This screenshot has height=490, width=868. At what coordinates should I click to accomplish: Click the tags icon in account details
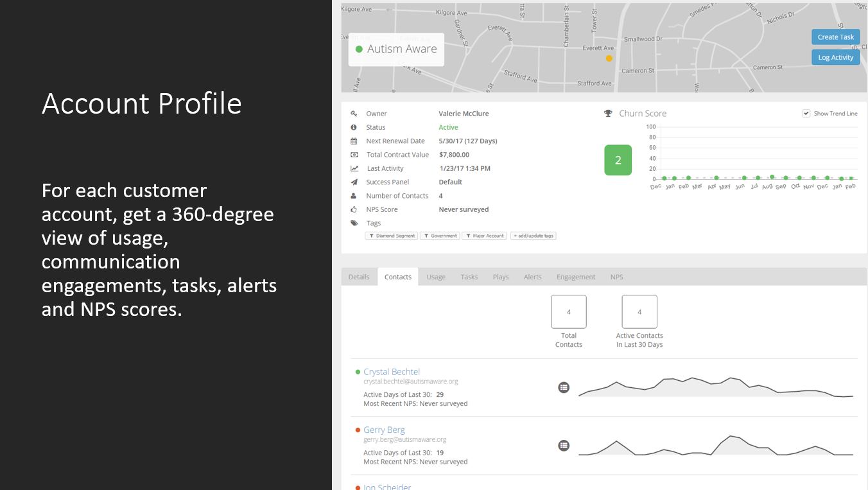[354, 223]
